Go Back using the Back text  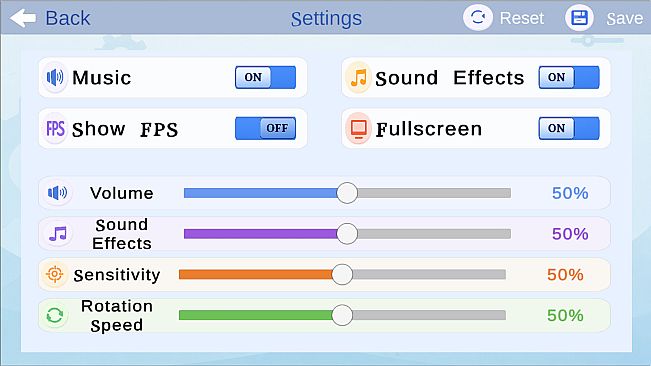click(68, 18)
